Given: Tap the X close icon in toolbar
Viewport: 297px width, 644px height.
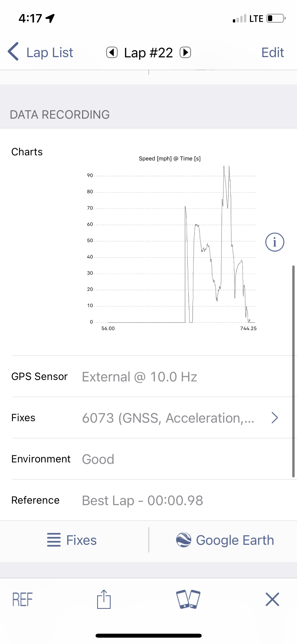Looking at the screenshot, I should point(272,599).
